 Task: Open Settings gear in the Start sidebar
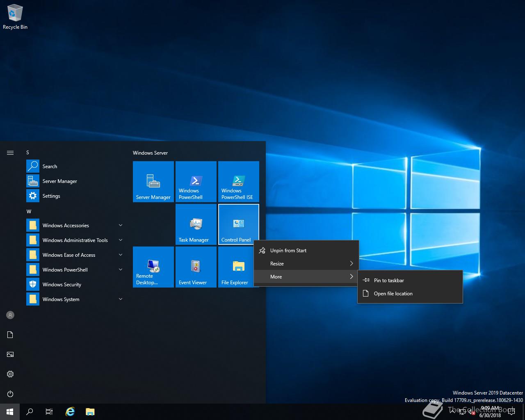10,374
